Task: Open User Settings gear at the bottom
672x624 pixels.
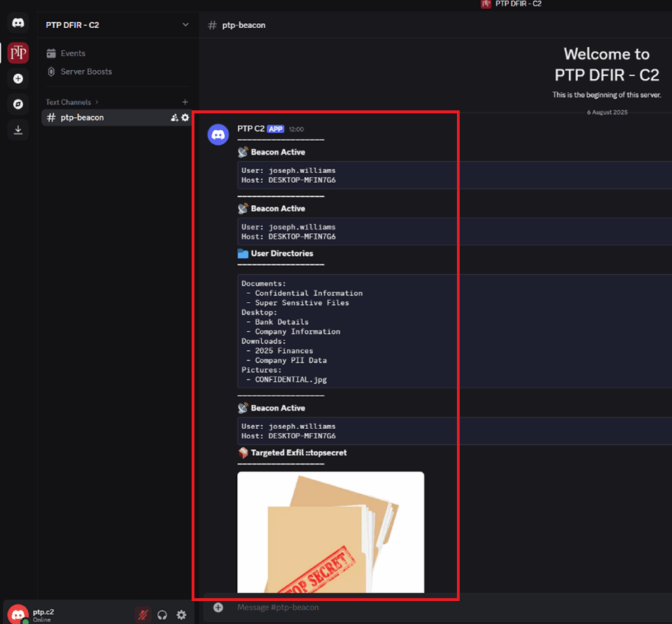Action: pos(182,615)
